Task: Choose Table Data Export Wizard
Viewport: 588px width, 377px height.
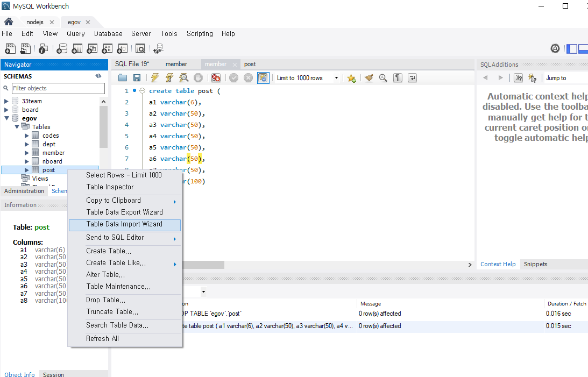Action: (x=125, y=212)
